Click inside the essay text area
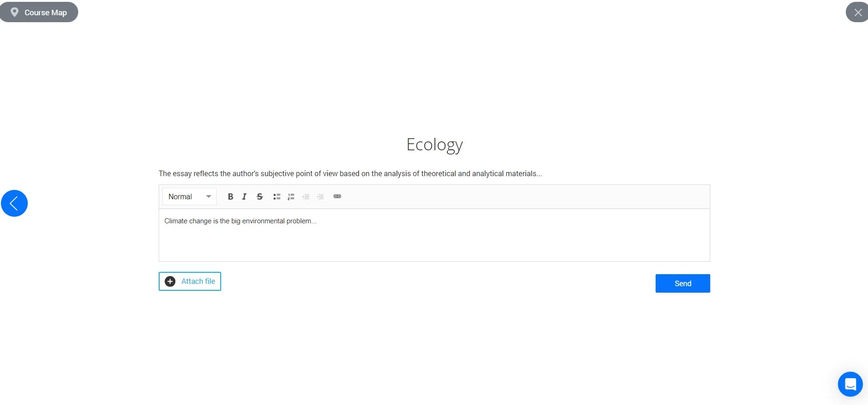 (x=434, y=243)
